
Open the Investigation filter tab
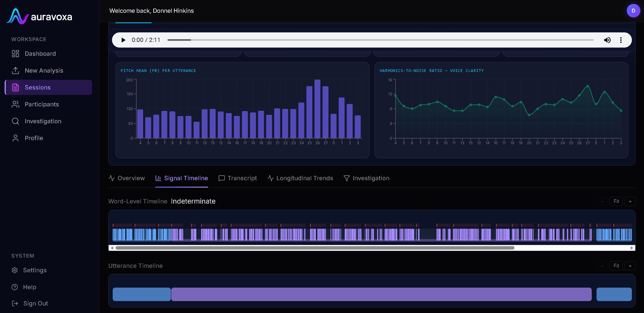click(366, 178)
